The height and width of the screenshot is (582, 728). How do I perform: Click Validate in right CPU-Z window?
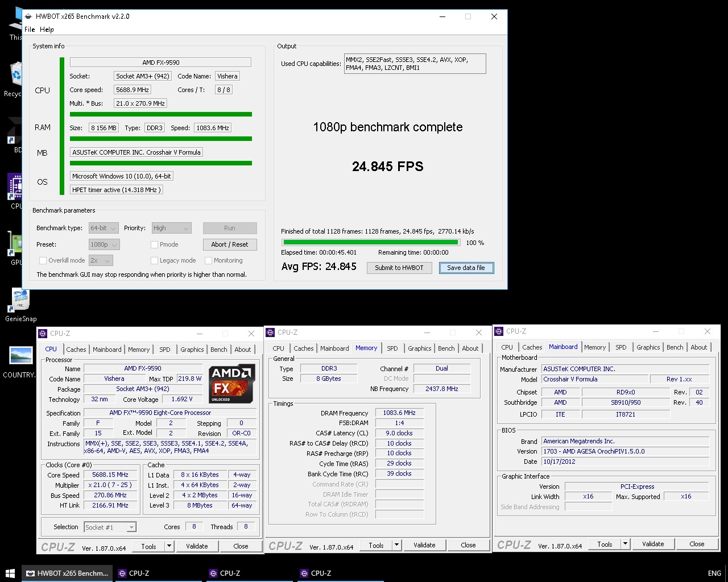tap(653, 544)
